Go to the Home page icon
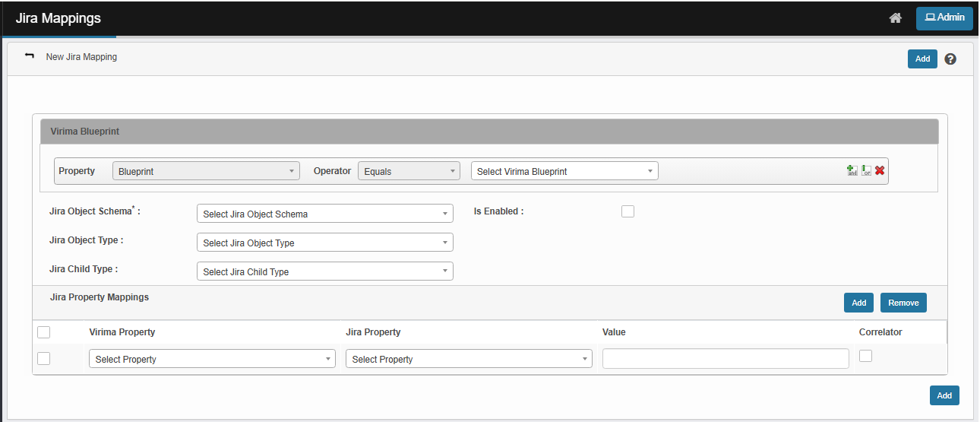Viewport: 980px width, 422px height. point(896,18)
